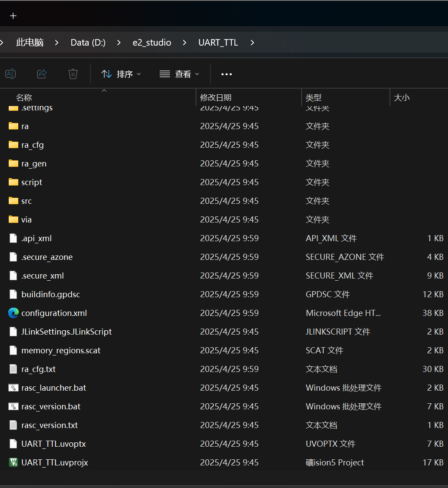
Task: Click JLINKSCRIPT 文件 type cell
Action: (x=338, y=332)
